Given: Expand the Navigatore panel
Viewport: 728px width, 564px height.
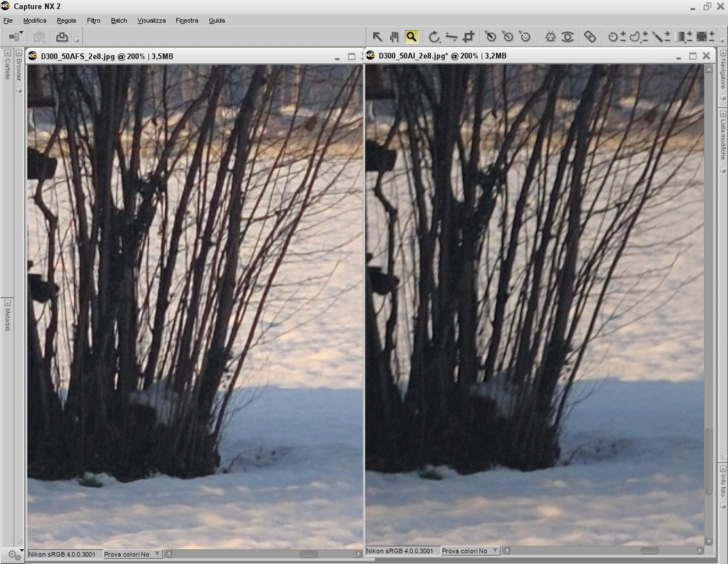Looking at the screenshot, I should [x=723, y=53].
